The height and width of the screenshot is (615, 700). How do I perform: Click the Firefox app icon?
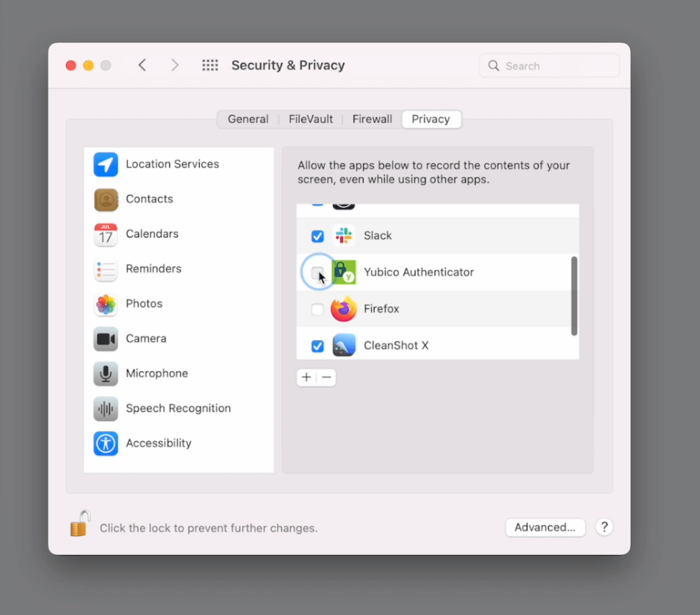[x=344, y=309]
